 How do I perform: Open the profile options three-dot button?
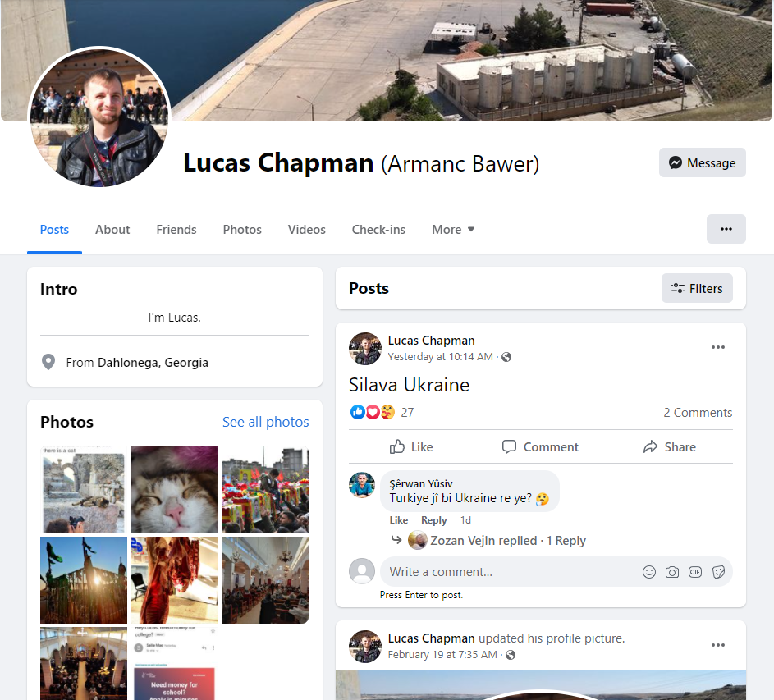click(726, 229)
